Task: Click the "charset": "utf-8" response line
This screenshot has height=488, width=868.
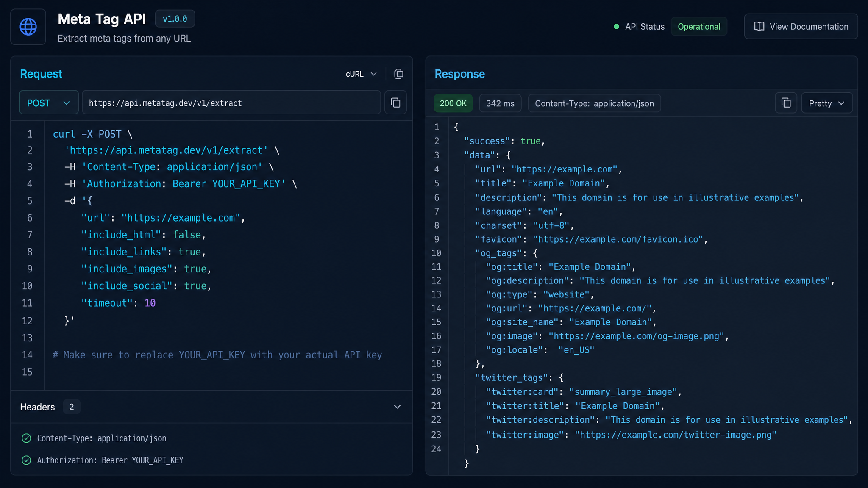Action: [524, 225]
